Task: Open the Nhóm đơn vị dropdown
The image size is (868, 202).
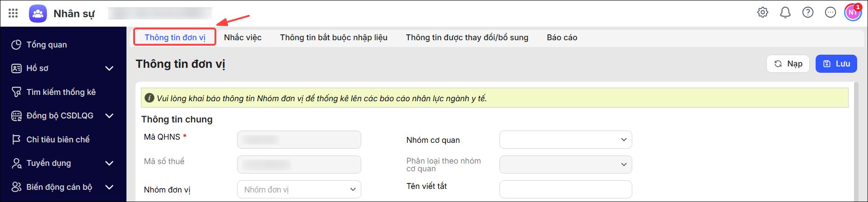Action: [x=299, y=189]
